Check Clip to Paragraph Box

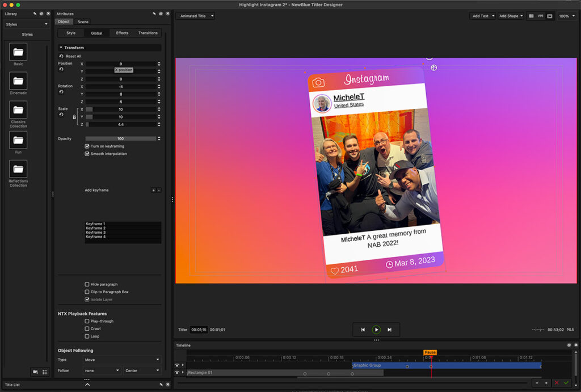87,292
